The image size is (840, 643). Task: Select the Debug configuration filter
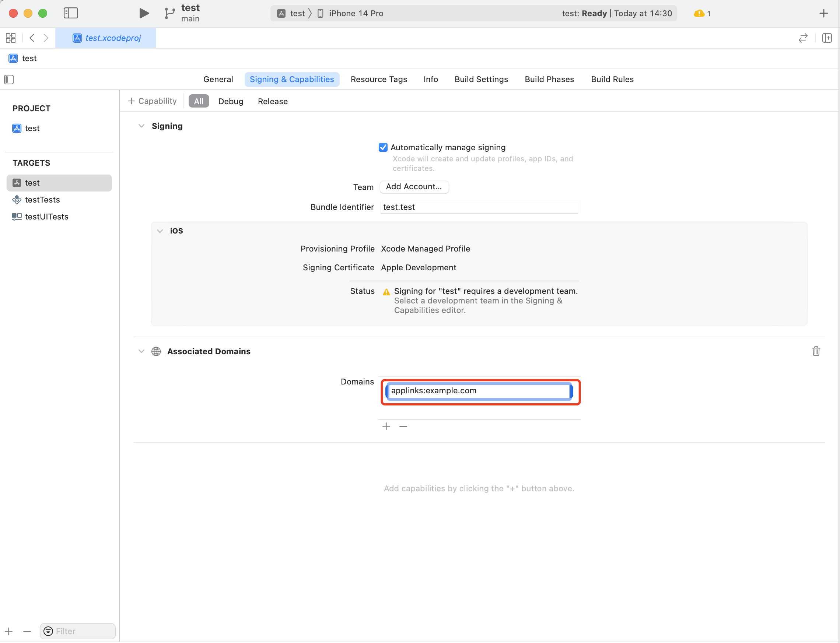231,101
